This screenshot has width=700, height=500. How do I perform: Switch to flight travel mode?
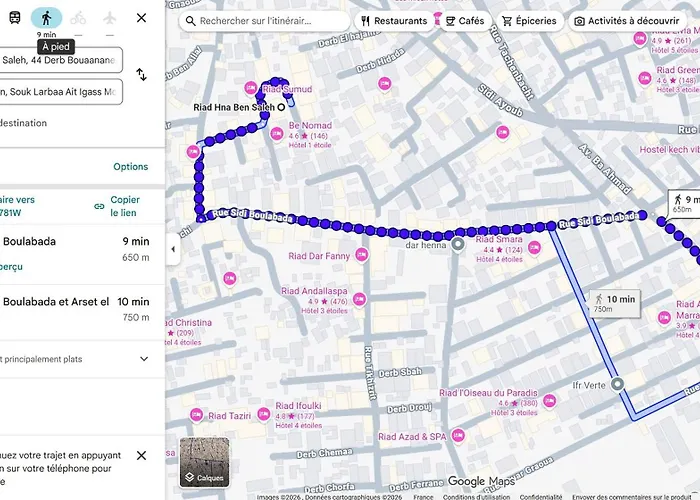pos(109,18)
